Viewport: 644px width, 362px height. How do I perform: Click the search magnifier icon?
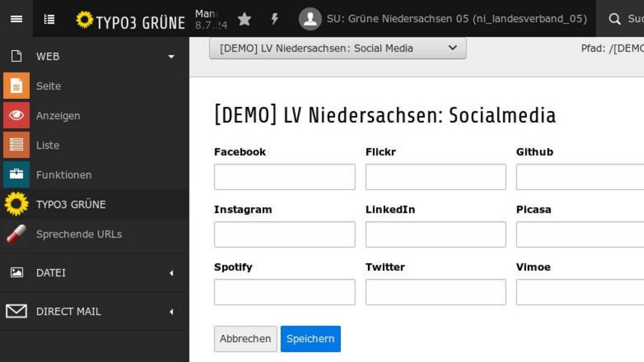coord(614,19)
